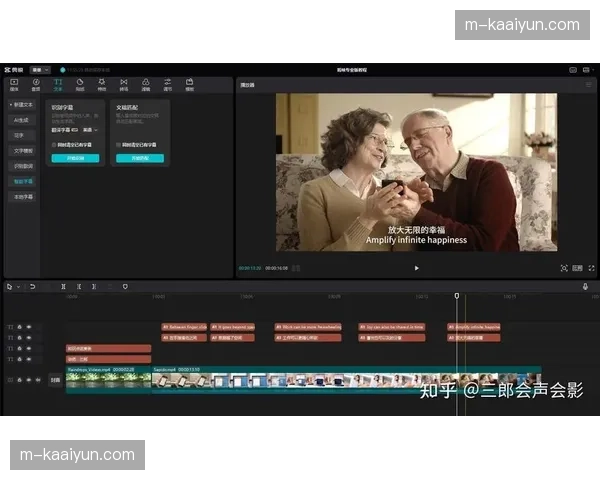This screenshot has width=600, height=480.
Task: Open the Media tab icon in top toolbar
Action: (x=13, y=84)
